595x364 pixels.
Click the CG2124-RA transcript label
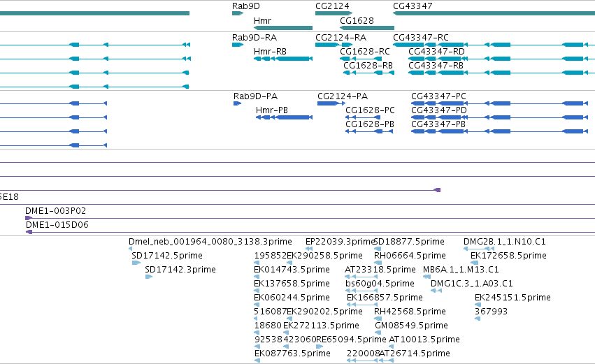coord(340,38)
